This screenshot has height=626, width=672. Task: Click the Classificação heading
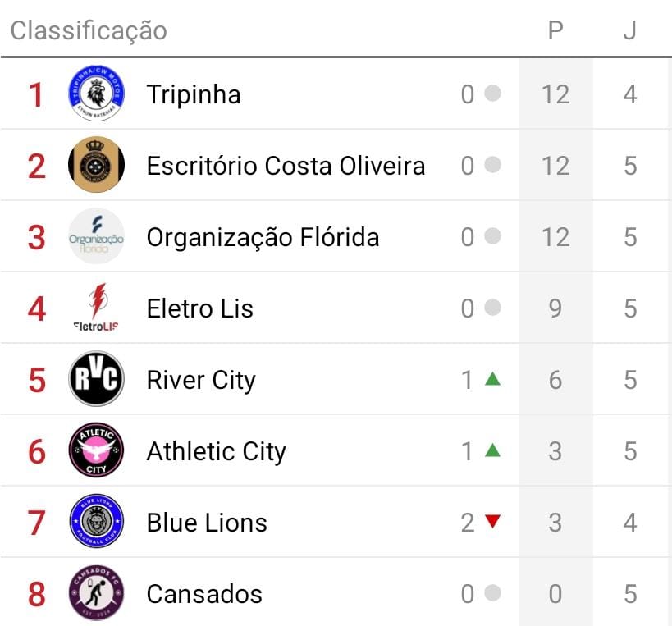pos(89,31)
